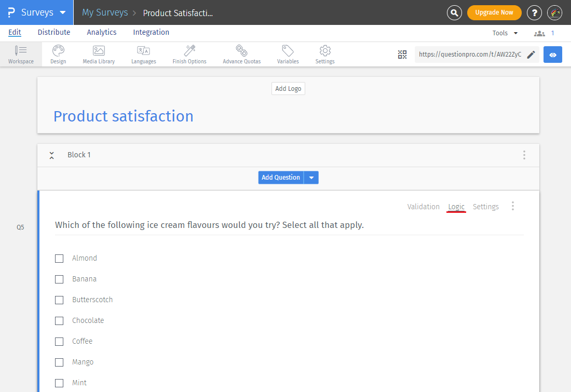Preview survey with the eye button
Image resolution: width=571 pixels, height=392 pixels.
coord(553,55)
